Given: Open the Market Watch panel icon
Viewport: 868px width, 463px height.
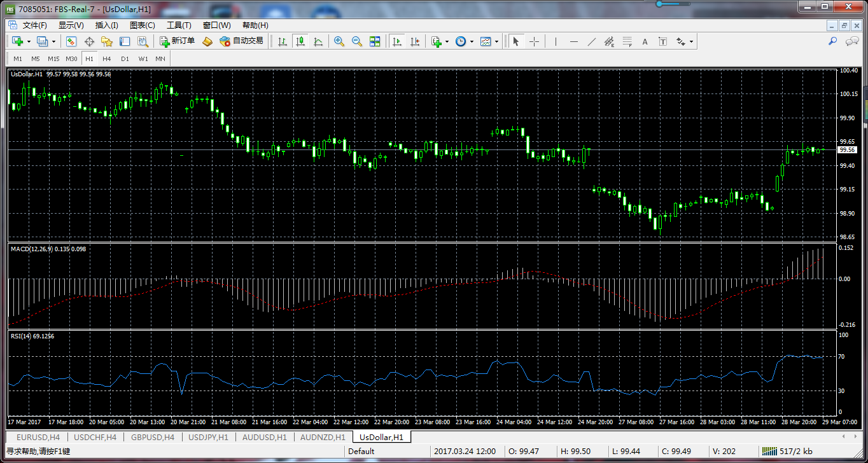Looking at the screenshot, I should tap(71, 41).
